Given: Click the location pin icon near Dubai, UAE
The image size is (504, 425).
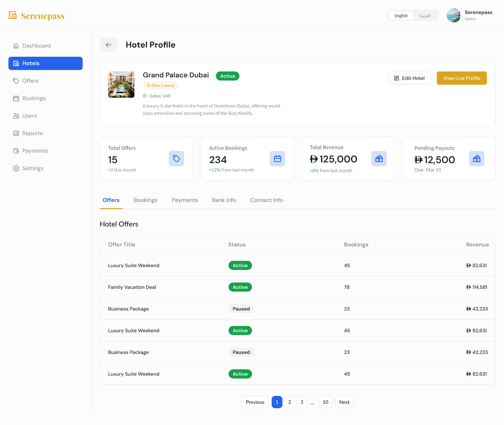Looking at the screenshot, I should click(x=145, y=96).
